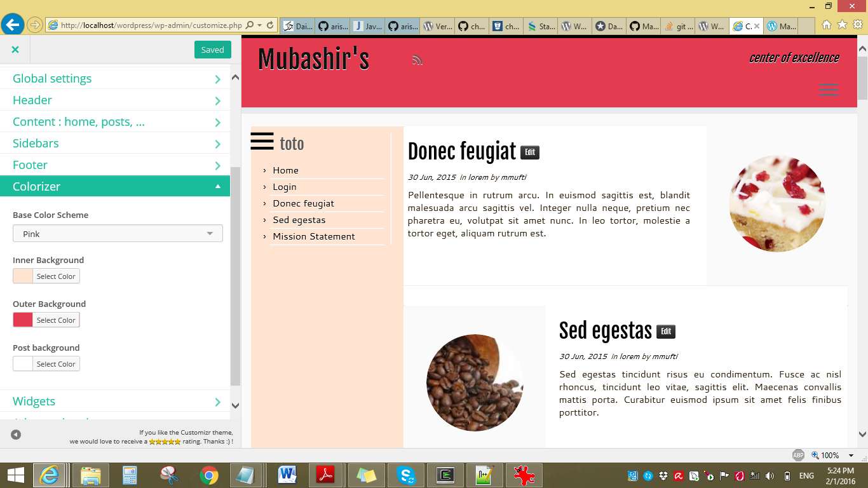Click the ABP Adblock Plus status icon

coord(798,455)
